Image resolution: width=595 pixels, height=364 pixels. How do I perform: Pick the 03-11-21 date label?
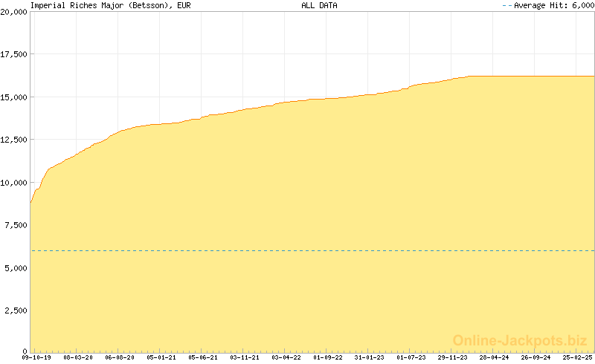coord(245,357)
